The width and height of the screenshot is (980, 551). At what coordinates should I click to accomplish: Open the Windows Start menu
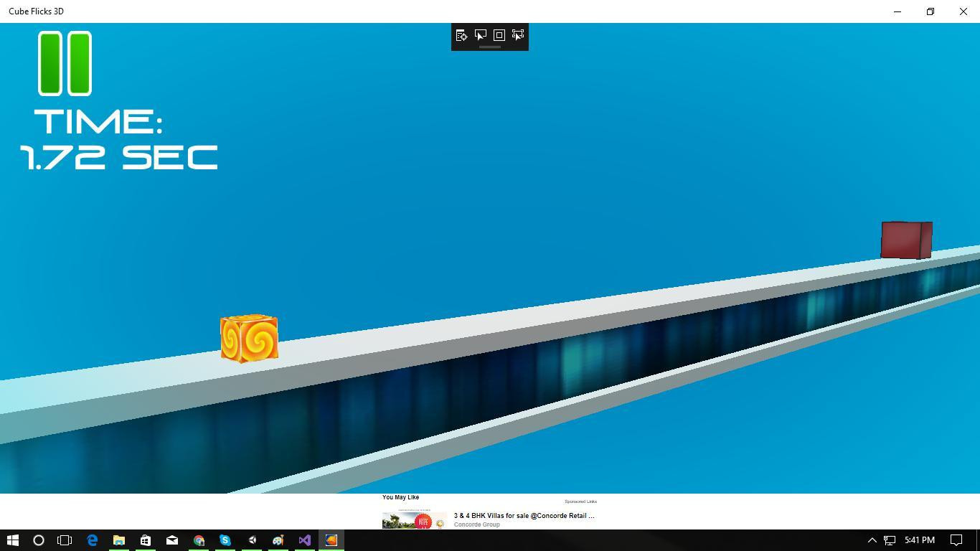12,540
